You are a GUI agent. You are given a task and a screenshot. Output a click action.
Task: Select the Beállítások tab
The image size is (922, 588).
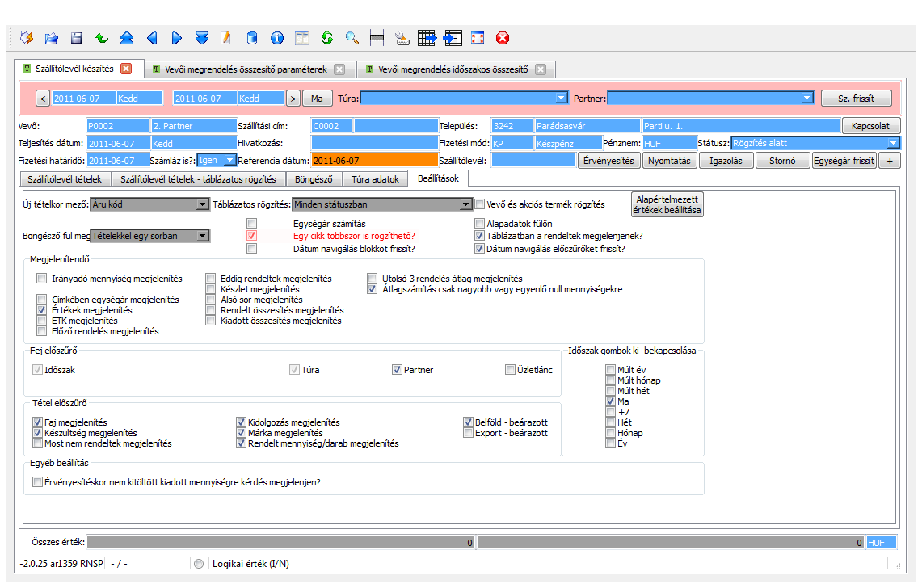(x=438, y=178)
